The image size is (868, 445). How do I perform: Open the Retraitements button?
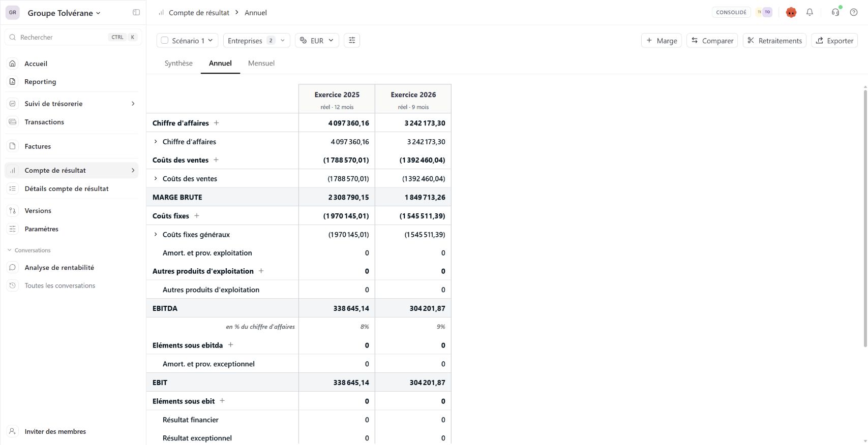(774, 41)
